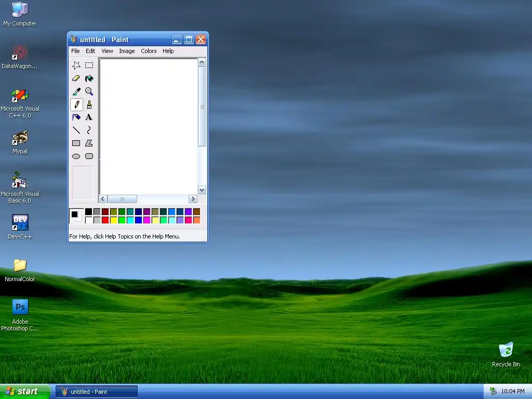532x399 pixels.
Task: Click the horizontal scrollbar right arrow
Action: pyautogui.click(x=193, y=199)
